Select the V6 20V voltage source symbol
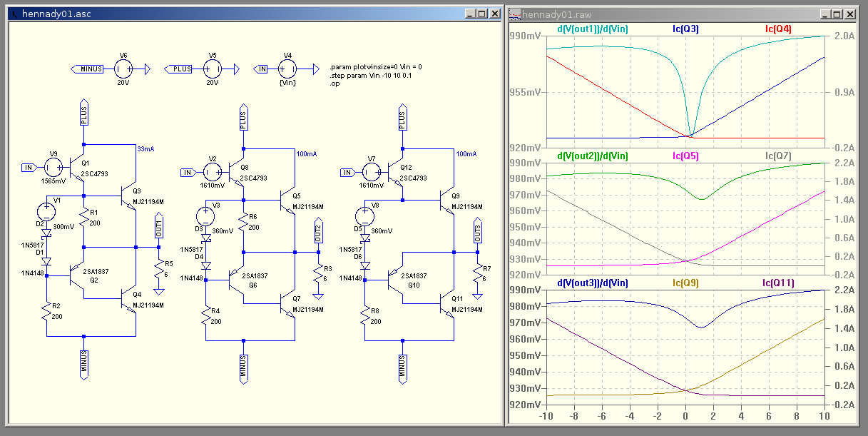The image size is (868, 436). 123,69
